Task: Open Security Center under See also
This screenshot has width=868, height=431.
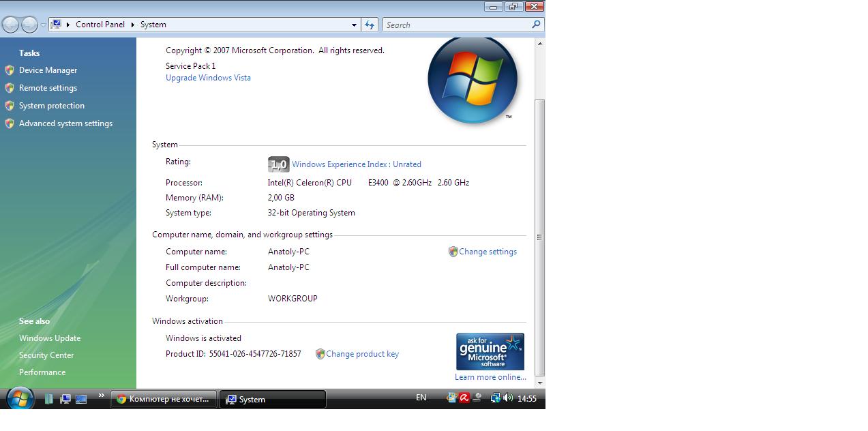Action: (46, 355)
